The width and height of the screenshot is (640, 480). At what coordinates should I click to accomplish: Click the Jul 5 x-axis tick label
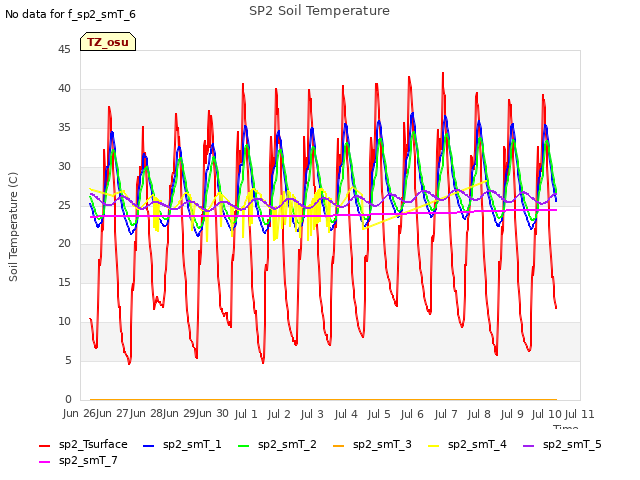[379, 414]
